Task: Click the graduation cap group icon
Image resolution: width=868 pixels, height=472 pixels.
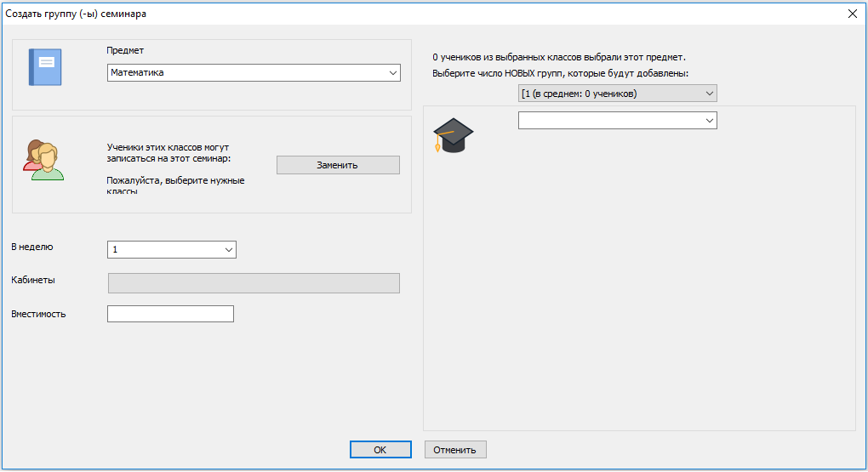Action: point(453,136)
